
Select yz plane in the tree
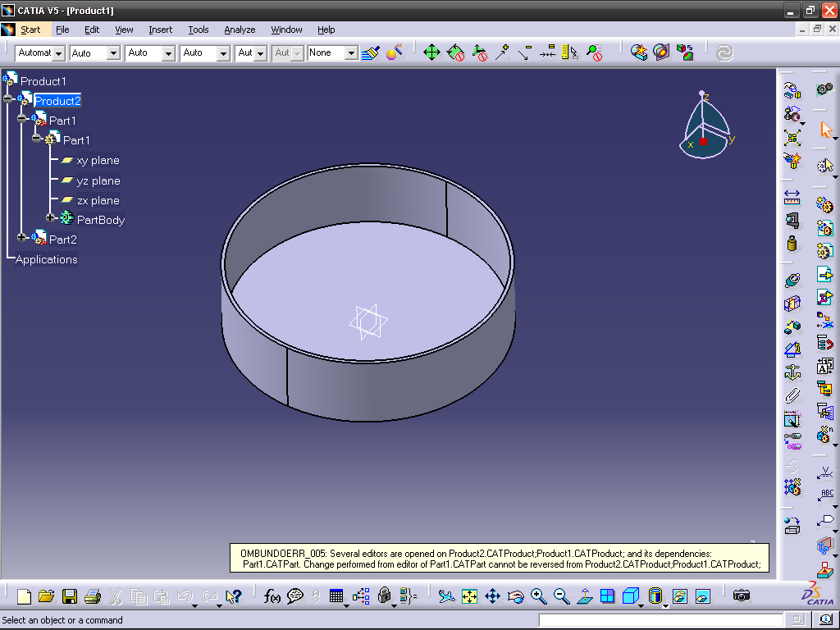(x=98, y=180)
